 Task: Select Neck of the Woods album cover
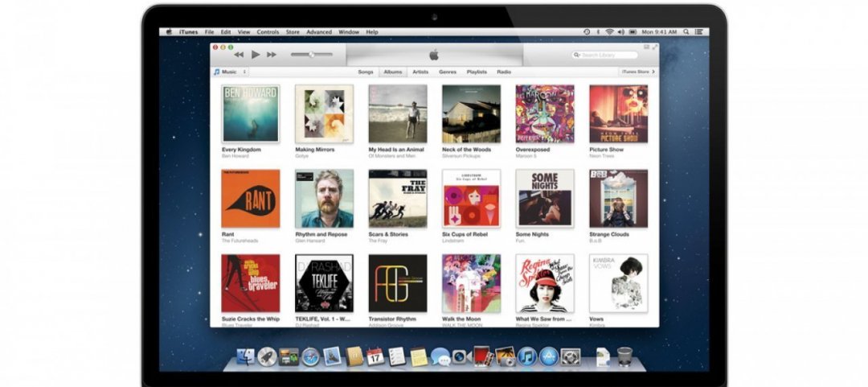[x=472, y=113]
